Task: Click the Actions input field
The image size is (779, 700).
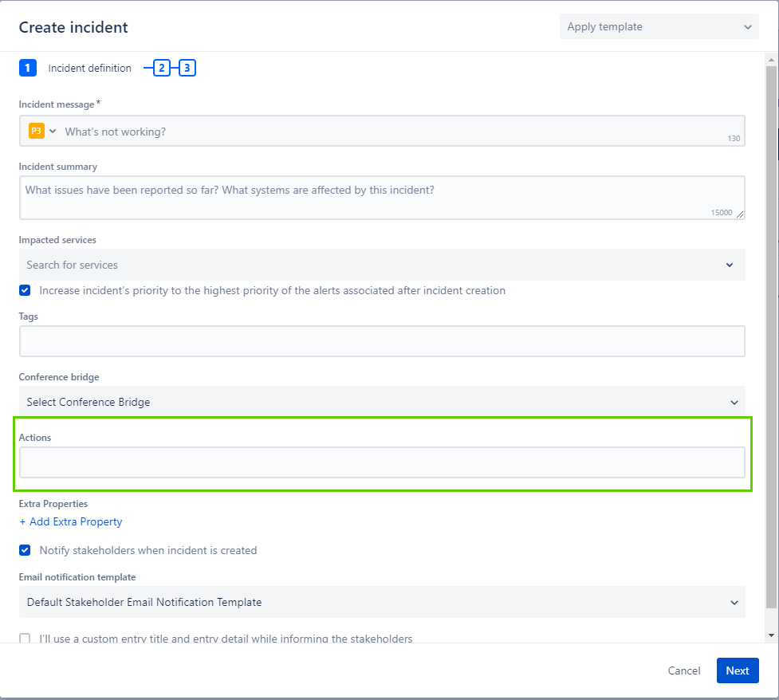Action: (x=382, y=462)
